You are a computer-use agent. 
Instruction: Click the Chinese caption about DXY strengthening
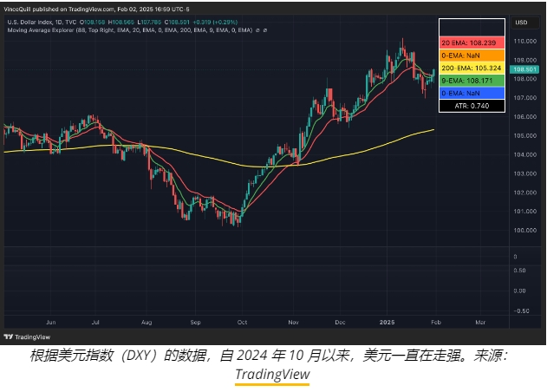(269, 356)
